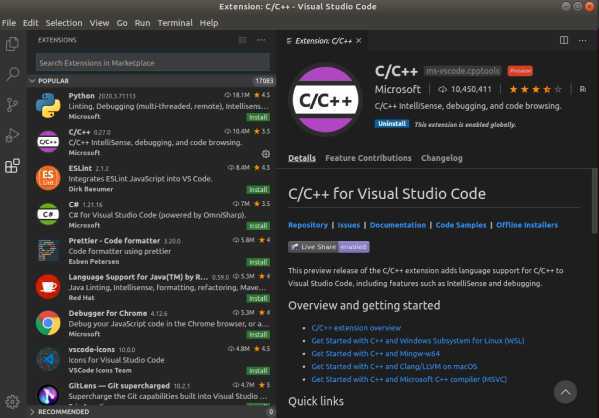Open the Issues link
Image resolution: width=599 pixels, height=418 pixels.
tap(348, 225)
